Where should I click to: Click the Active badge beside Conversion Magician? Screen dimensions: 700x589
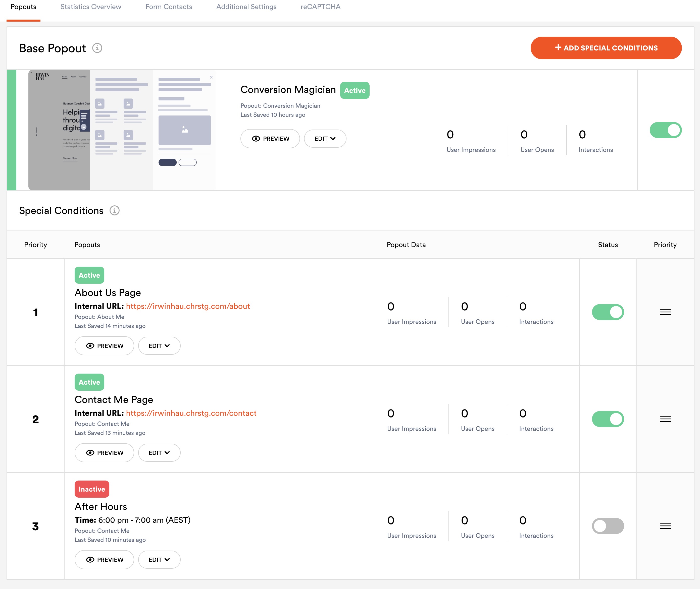(355, 90)
